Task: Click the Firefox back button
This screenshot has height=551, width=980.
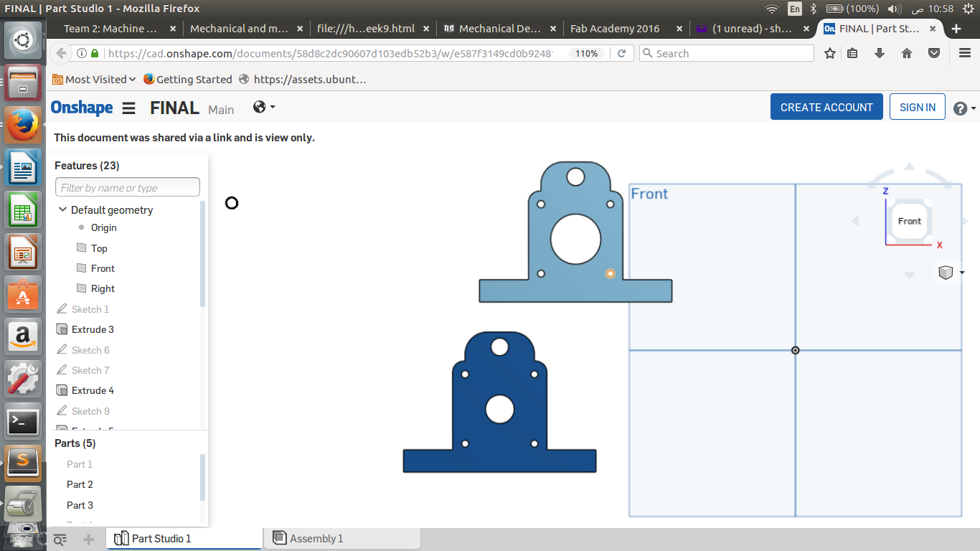Action: (61, 53)
